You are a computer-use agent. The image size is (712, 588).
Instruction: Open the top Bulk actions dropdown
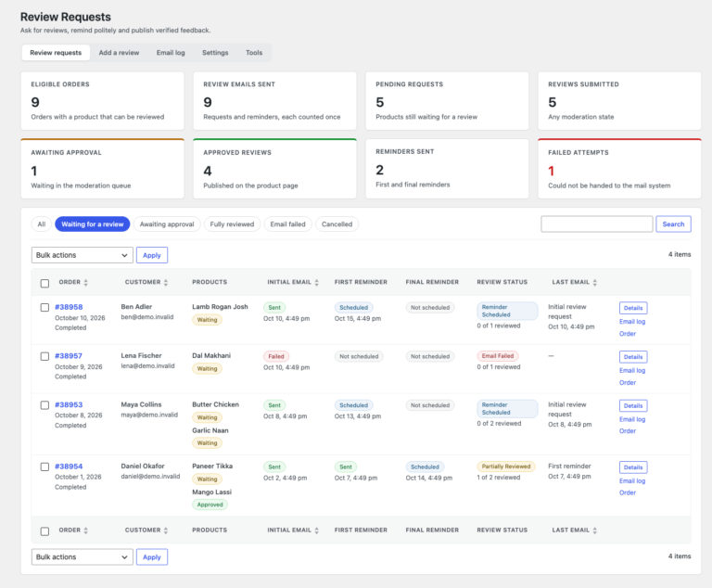click(x=83, y=255)
